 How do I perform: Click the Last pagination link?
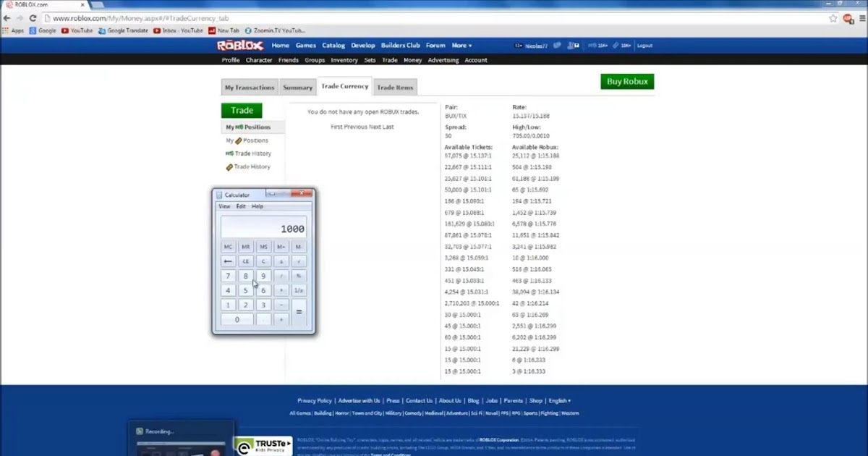pyautogui.click(x=388, y=127)
